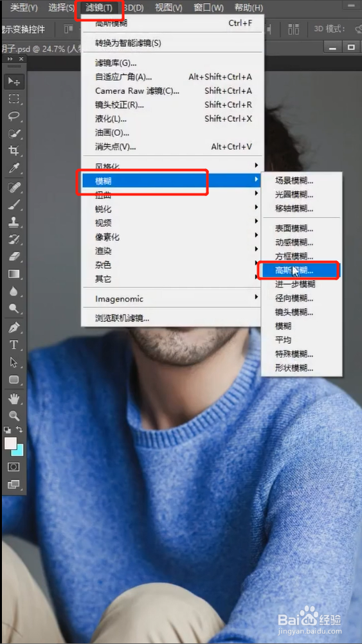
Task: Select the History Brush tool
Action: pyautogui.click(x=14, y=239)
